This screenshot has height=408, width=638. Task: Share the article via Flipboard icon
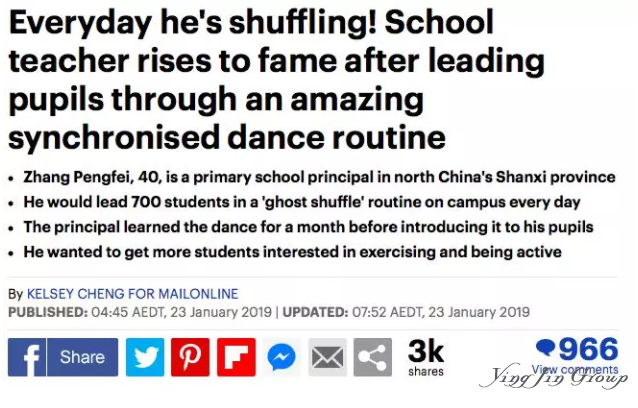pos(236,357)
